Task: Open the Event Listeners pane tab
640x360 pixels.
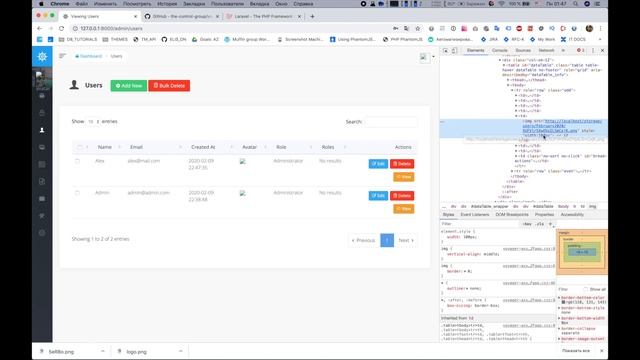Action: (x=475, y=215)
